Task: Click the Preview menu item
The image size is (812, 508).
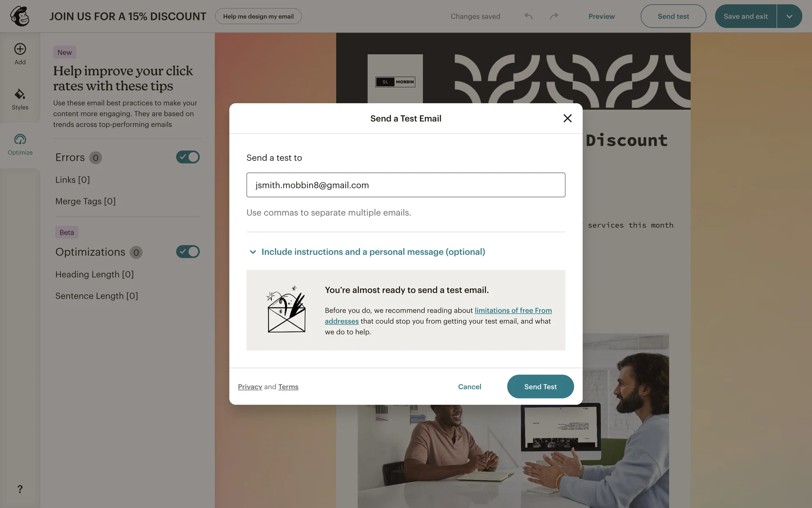Action: point(601,16)
